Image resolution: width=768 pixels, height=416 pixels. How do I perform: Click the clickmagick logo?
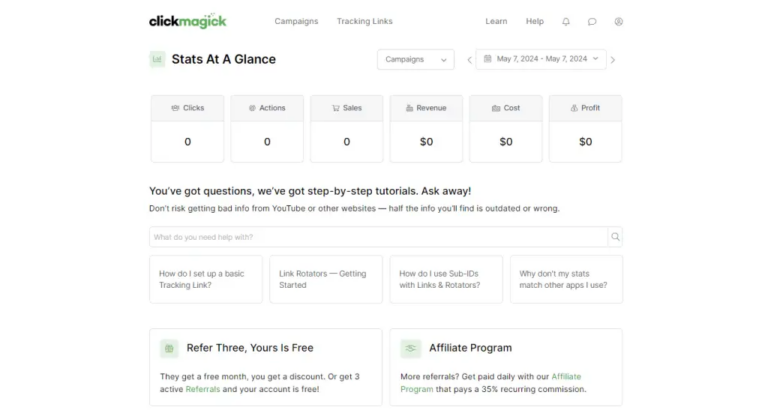tap(188, 21)
